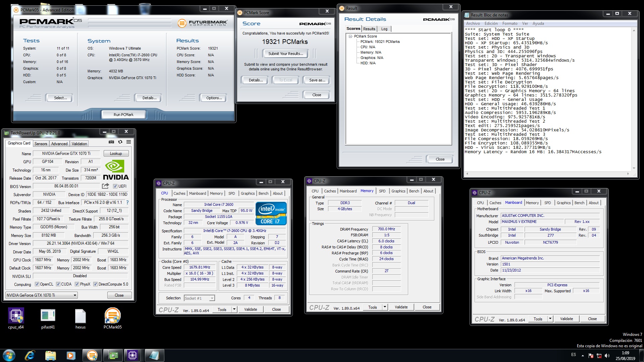Show hidden system tray icons
Viewport: 644px width, 362px height.
(583, 356)
